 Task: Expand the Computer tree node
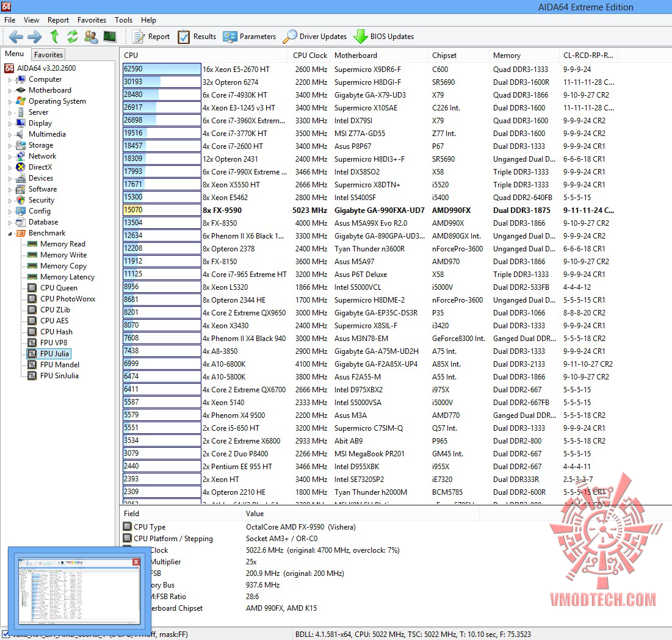point(10,80)
